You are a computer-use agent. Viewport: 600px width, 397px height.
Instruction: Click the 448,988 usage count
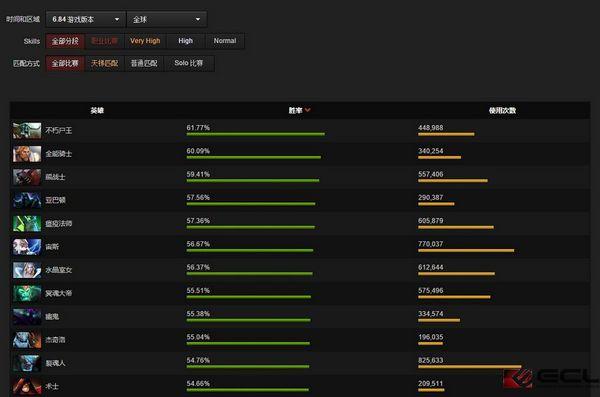click(430, 128)
